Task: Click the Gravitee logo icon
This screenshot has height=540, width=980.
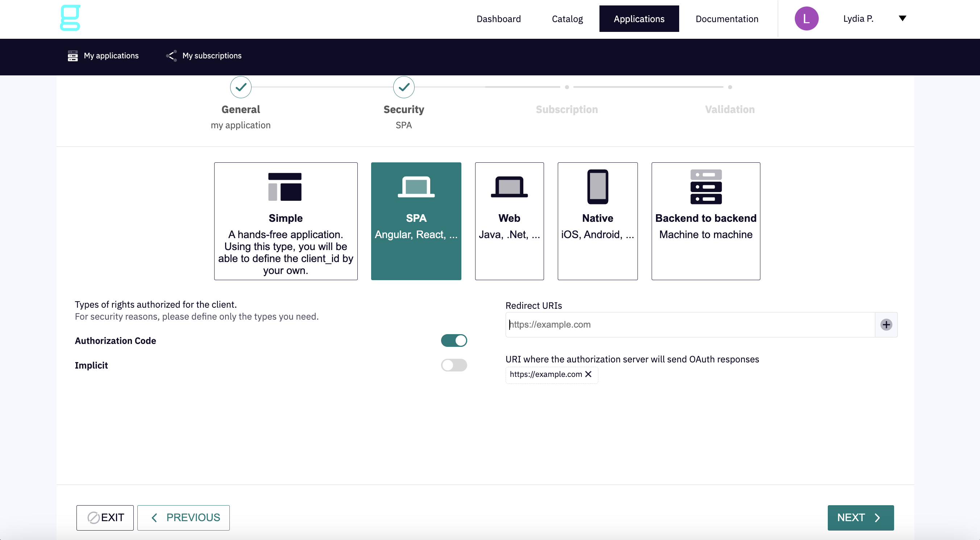Action: (x=70, y=18)
